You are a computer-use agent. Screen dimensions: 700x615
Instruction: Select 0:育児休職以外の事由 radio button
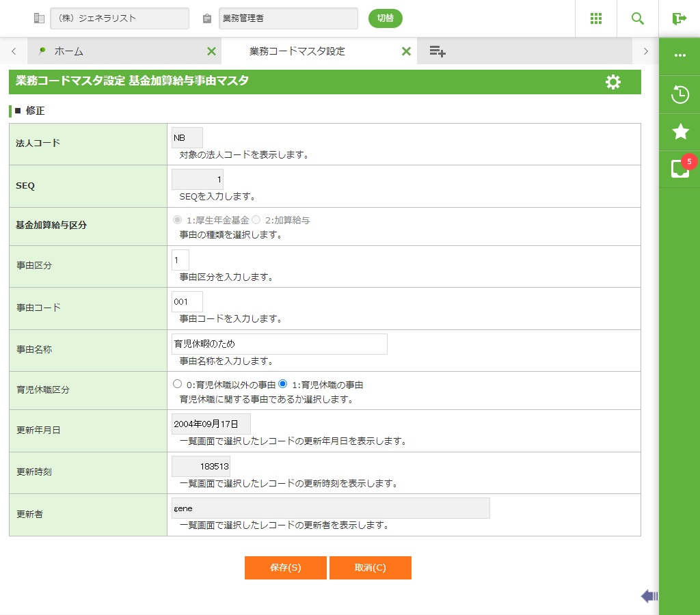[178, 384]
